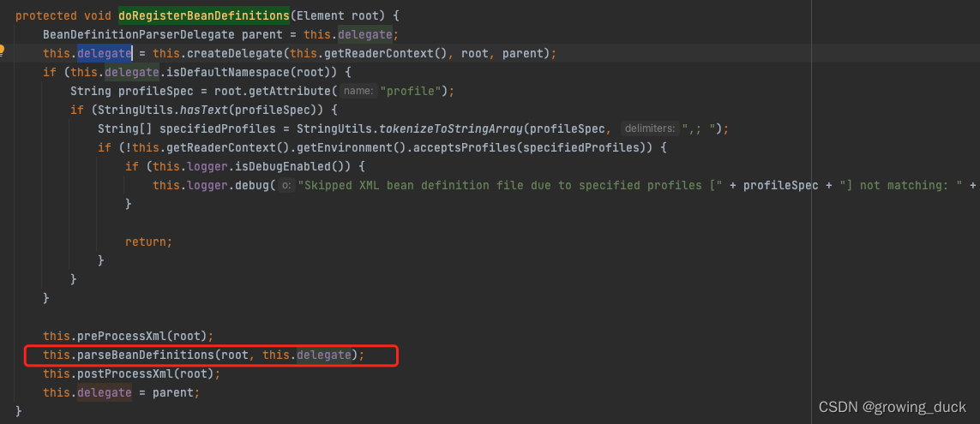Click the "o:" inlay hint before Skipped string

pos(286,186)
